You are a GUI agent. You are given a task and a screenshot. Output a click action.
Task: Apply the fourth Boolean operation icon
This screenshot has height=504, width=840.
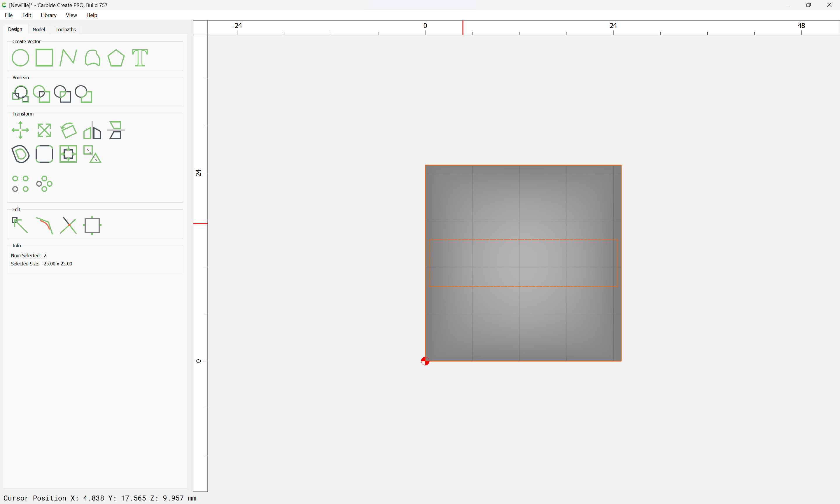(83, 94)
